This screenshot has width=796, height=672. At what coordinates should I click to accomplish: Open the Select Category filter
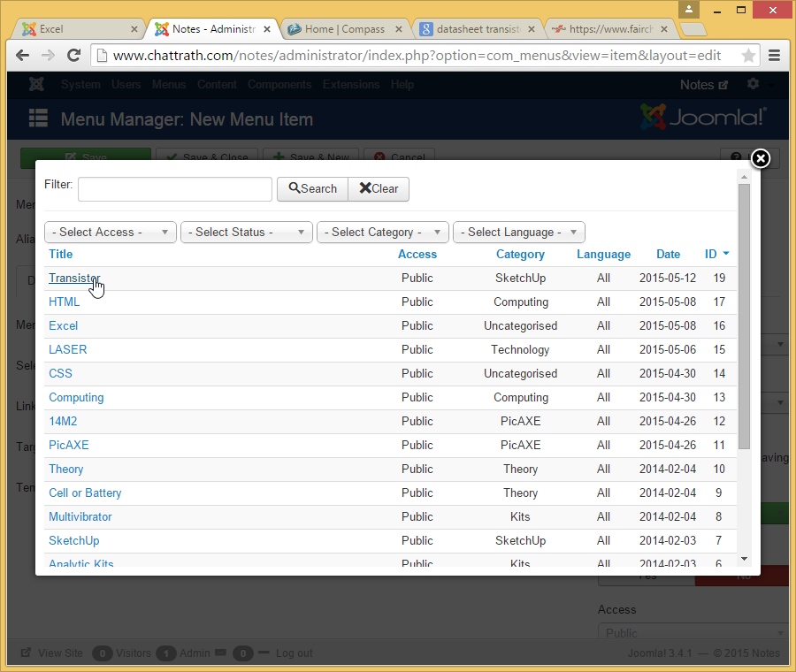coord(383,232)
